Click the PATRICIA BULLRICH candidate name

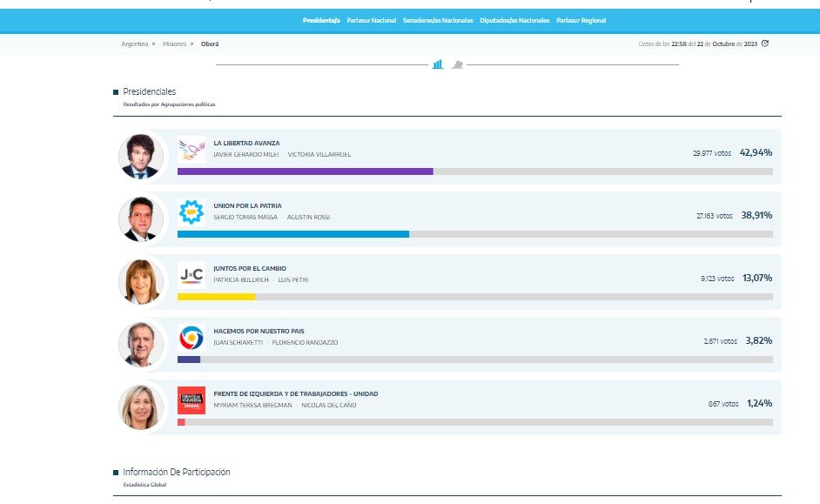(x=240, y=280)
